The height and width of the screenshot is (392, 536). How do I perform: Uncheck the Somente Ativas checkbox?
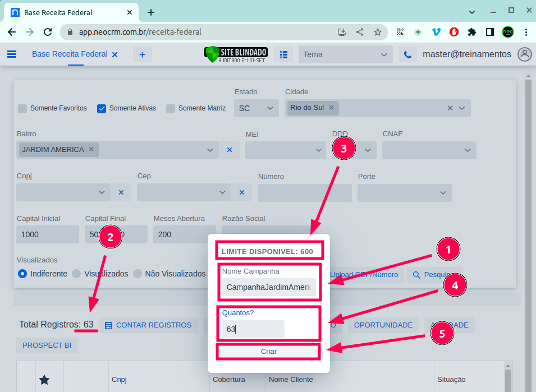pos(102,109)
